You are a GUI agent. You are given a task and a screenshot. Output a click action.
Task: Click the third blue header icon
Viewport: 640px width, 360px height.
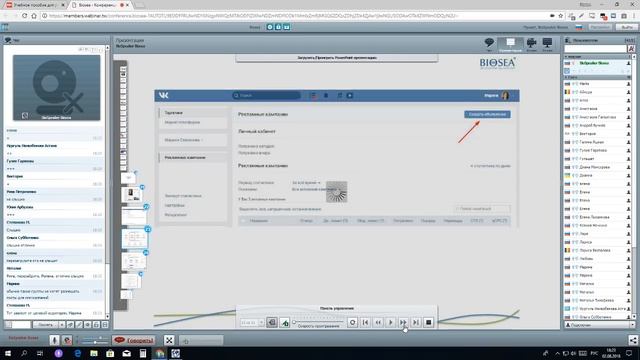tap(287, 27)
